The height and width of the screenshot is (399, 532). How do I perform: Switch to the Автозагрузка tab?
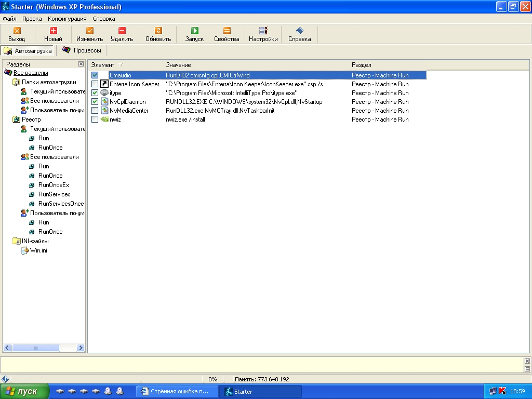(x=28, y=50)
